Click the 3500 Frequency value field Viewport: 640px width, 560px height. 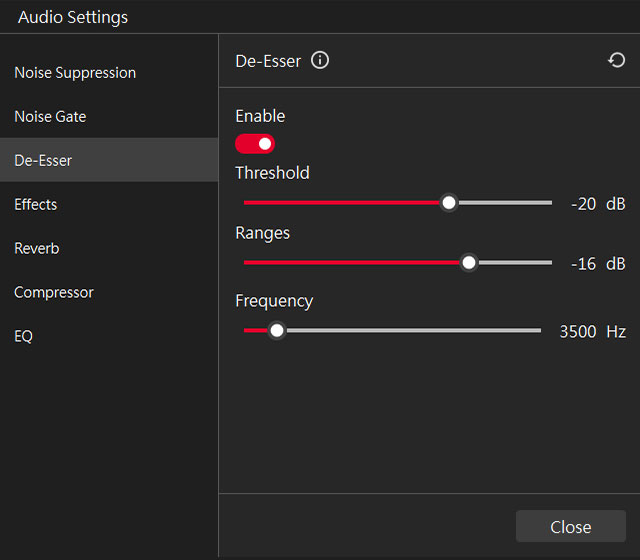pos(578,331)
